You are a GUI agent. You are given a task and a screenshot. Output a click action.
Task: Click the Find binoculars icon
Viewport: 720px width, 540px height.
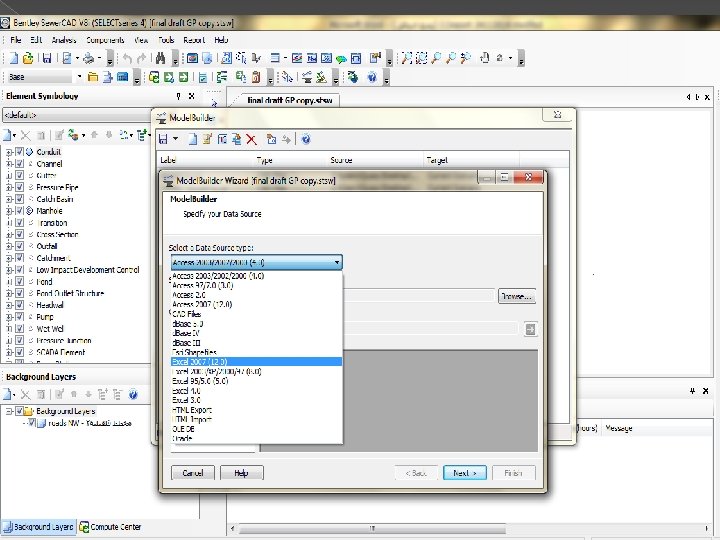(x=160, y=58)
